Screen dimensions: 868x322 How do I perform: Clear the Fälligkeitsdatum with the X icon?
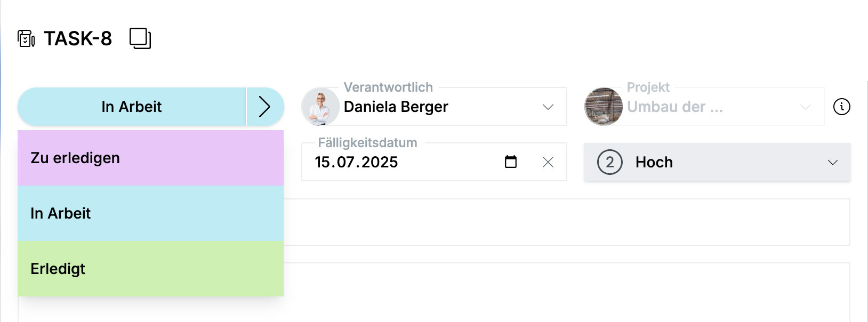[x=548, y=162]
